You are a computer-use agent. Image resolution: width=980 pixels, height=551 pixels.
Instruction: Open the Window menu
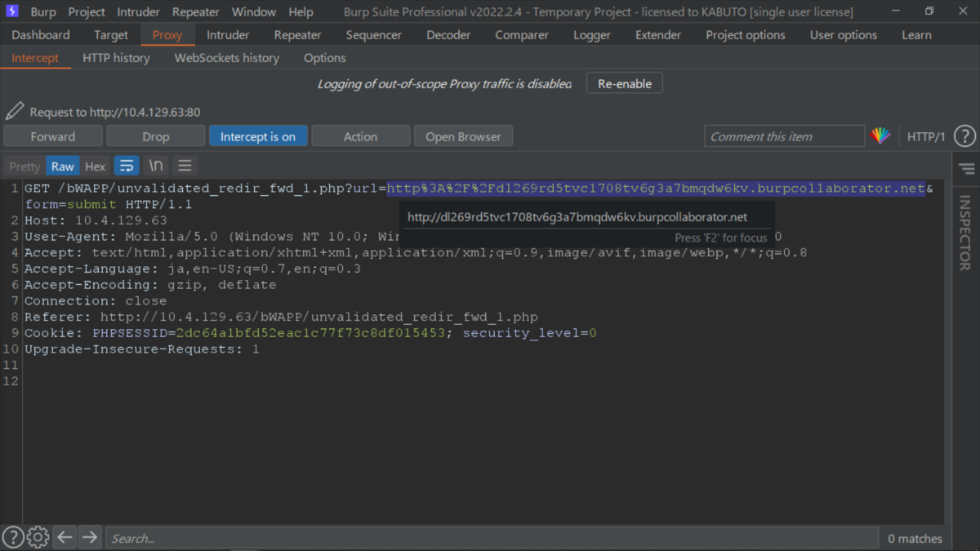tap(254, 11)
